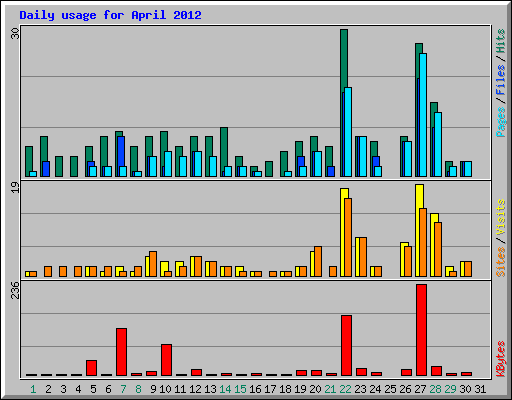Click the 'KBytes' legend label

pyautogui.click(x=501, y=359)
